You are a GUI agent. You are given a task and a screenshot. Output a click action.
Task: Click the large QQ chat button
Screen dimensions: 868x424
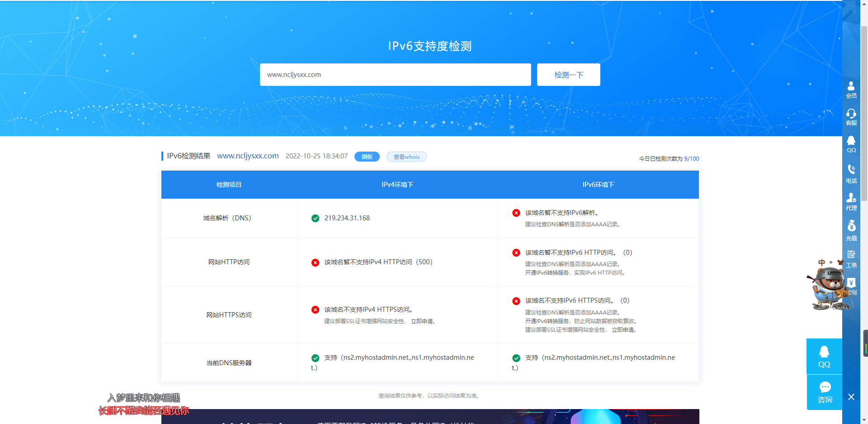point(824,357)
